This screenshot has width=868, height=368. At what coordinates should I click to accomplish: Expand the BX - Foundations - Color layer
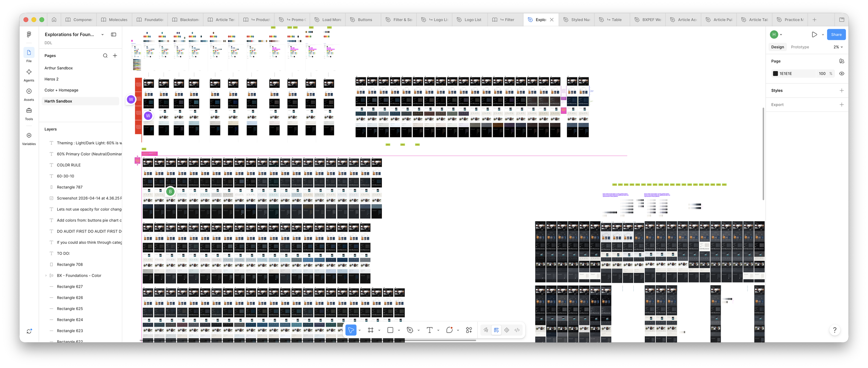point(46,276)
